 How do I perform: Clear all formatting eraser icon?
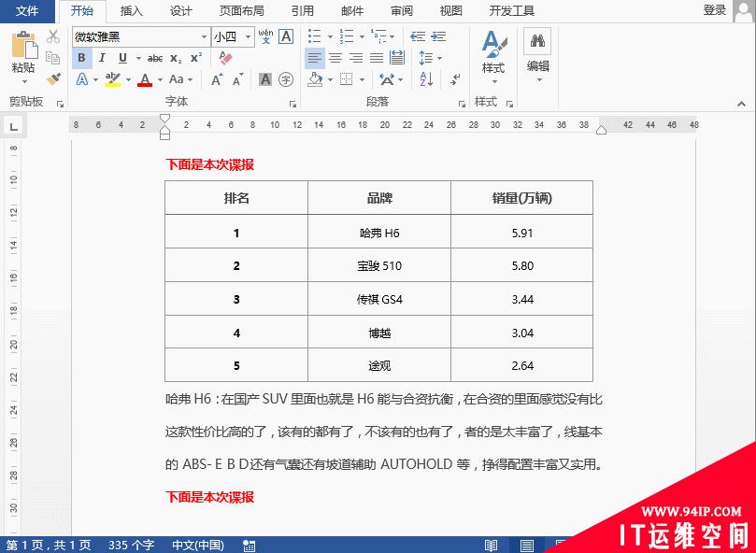pos(225,58)
